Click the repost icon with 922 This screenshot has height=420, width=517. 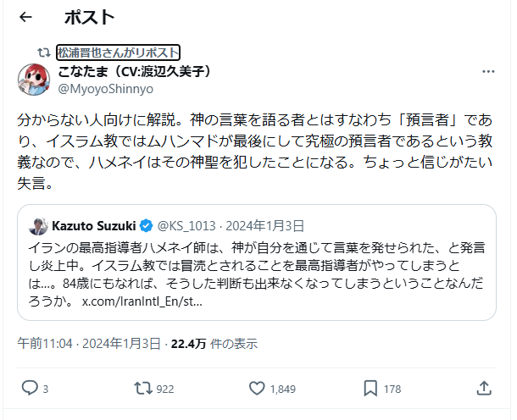[143, 388]
